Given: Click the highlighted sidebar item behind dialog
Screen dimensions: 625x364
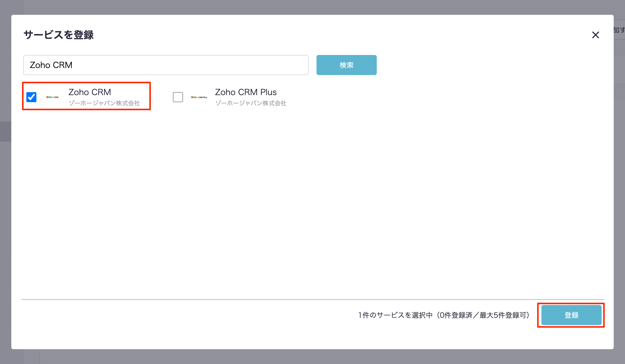Looking at the screenshot, I should pyautogui.click(x=6, y=132).
